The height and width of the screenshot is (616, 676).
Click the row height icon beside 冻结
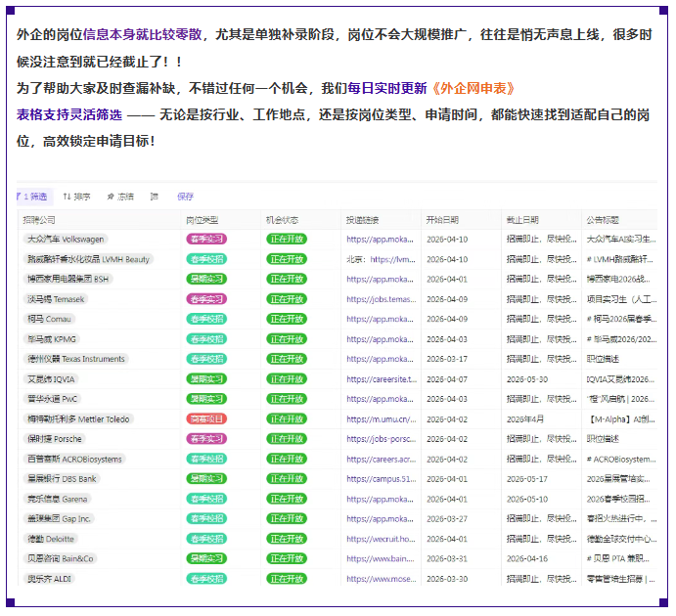[154, 197]
